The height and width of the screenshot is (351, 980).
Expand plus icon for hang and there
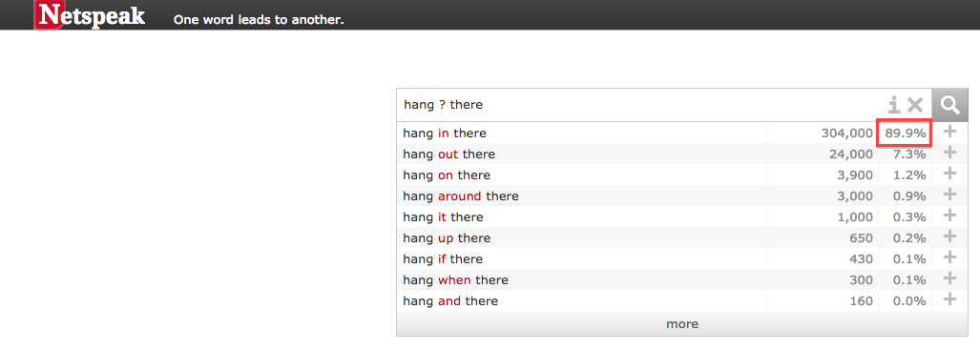pyautogui.click(x=950, y=299)
